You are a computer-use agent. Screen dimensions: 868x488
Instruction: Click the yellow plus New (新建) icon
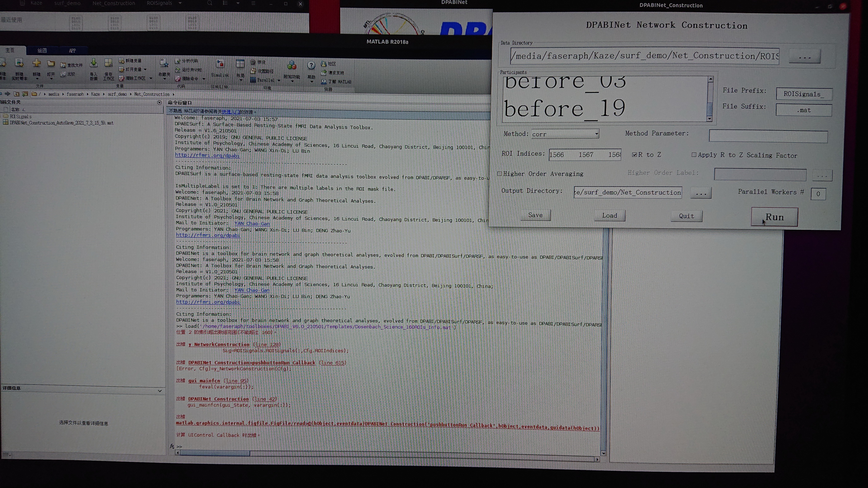tap(36, 63)
